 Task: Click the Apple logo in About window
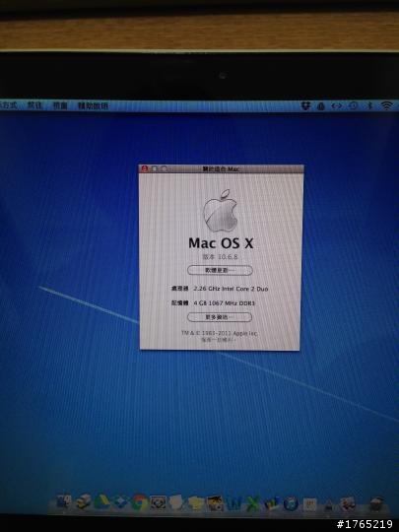(x=220, y=211)
